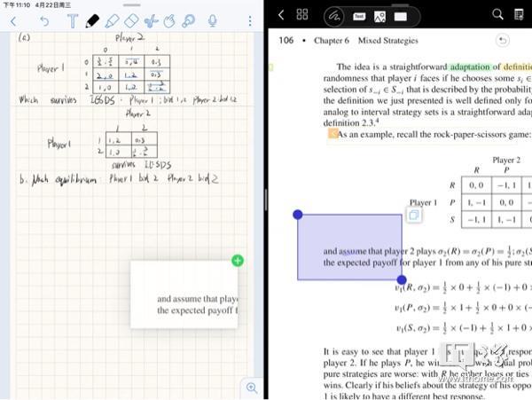This screenshot has width=532, height=400.
Task: Go back in the notes app
Action: pos(13,21)
